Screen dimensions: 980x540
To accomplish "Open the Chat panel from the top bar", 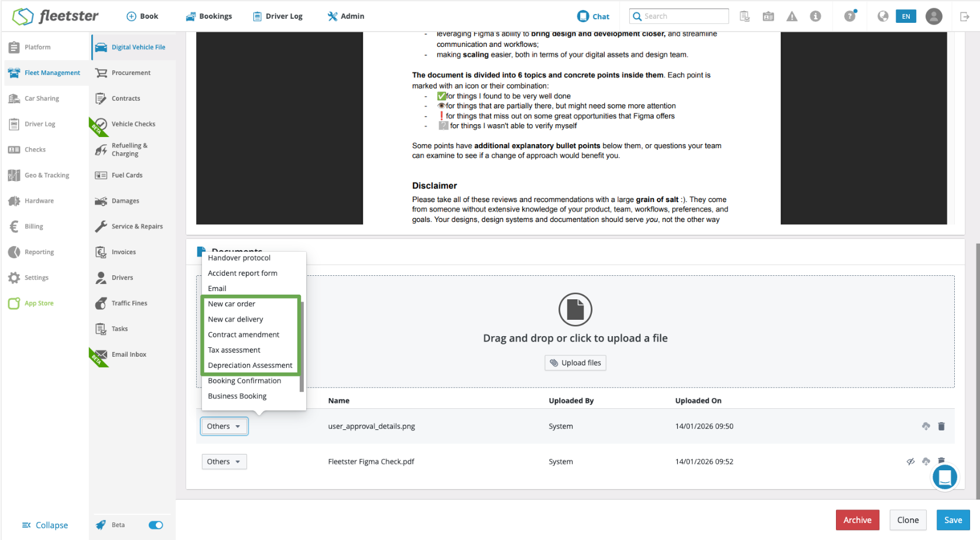I will 593,16.
